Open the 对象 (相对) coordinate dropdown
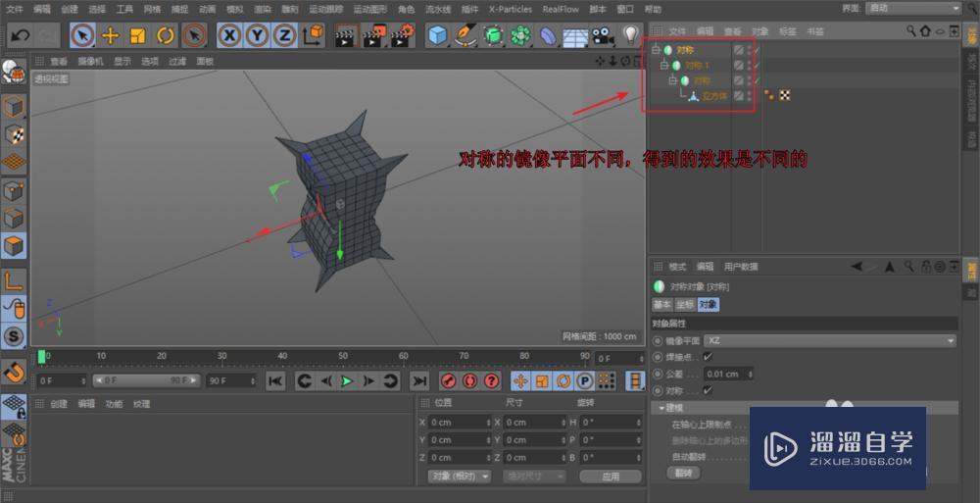 pos(460,477)
